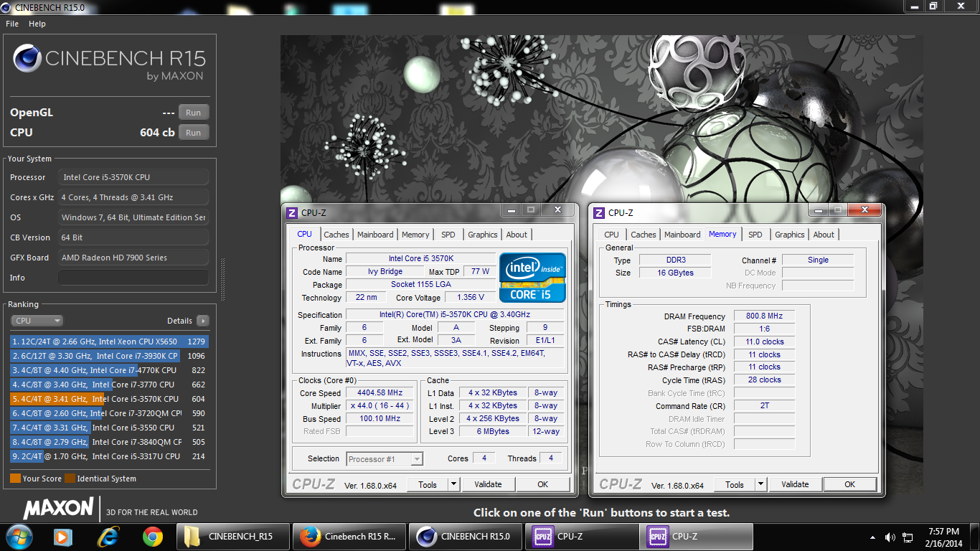Screen dimensions: 980x551
Task: Switch to About tab in left CPU-Z window
Action: pyautogui.click(x=517, y=235)
